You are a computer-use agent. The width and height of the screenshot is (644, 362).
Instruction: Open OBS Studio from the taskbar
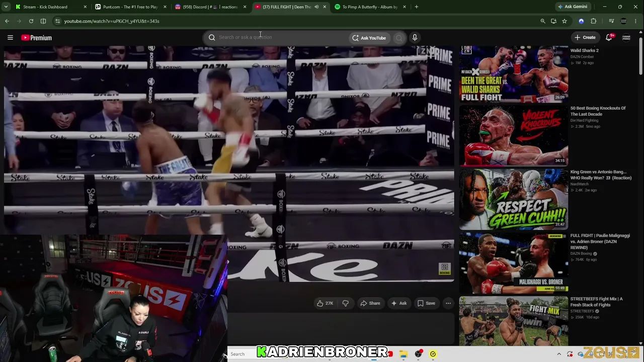418,354
